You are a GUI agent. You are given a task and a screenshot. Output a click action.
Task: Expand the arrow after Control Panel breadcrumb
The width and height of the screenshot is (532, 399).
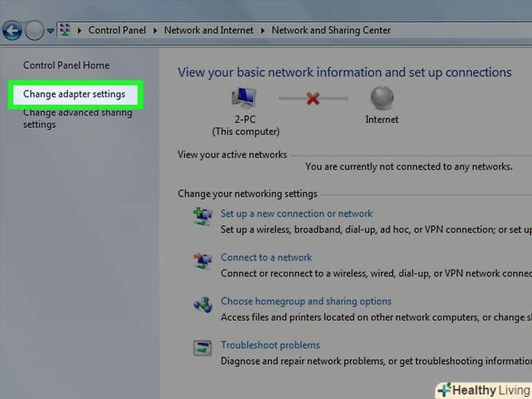[x=155, y=31]
